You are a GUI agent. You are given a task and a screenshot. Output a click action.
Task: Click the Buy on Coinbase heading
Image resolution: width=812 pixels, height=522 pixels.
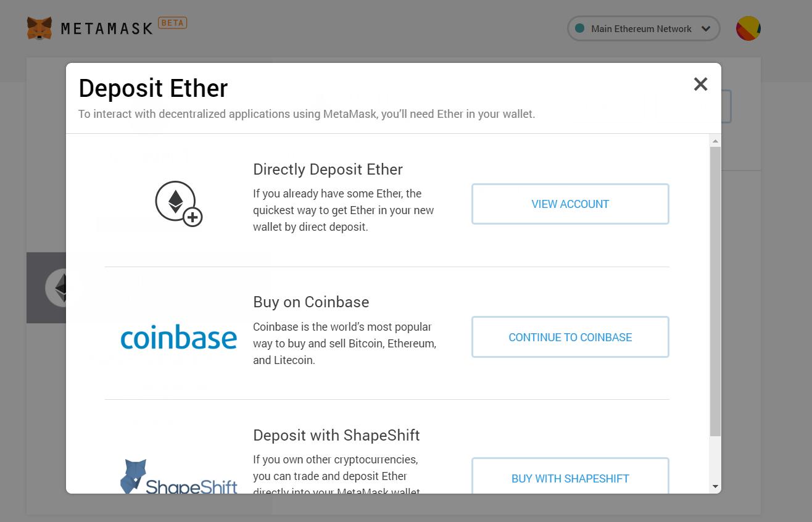point(311,302)
